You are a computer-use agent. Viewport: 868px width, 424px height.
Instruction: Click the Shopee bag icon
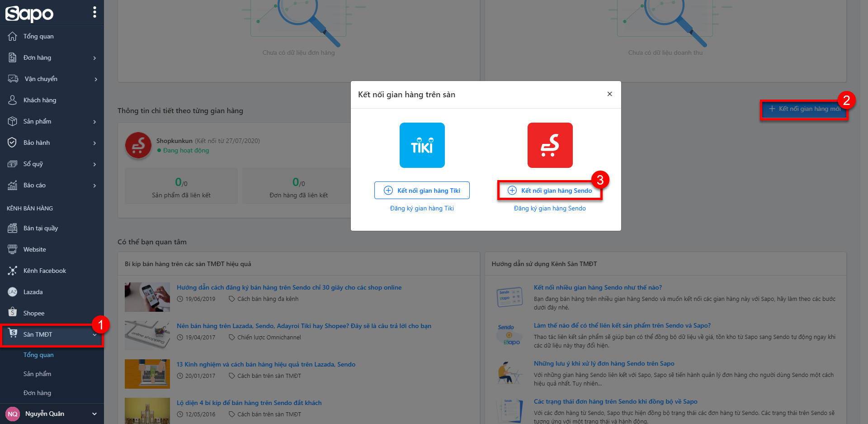(x=13, y=313)
